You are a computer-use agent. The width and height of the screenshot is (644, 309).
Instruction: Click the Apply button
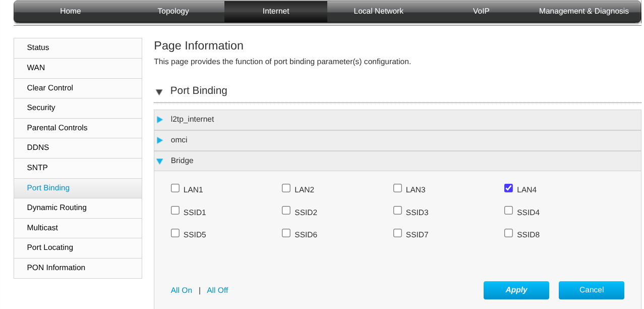tap(516, 290)
